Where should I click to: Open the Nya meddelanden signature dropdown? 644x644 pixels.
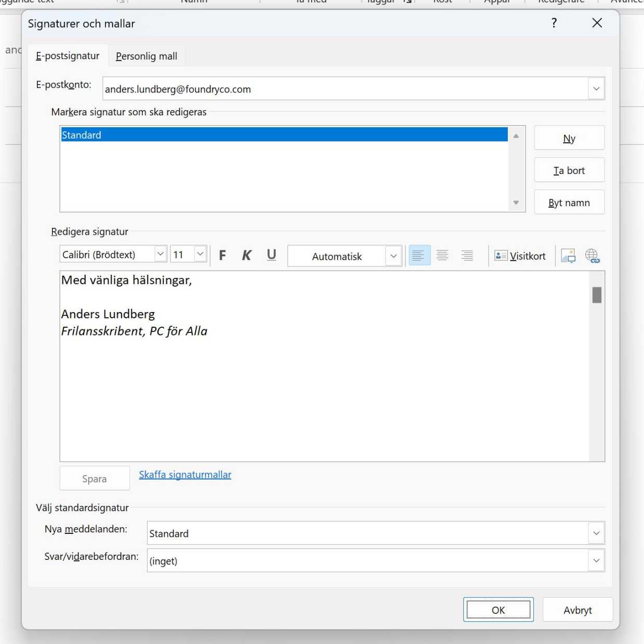coord(596,533)
